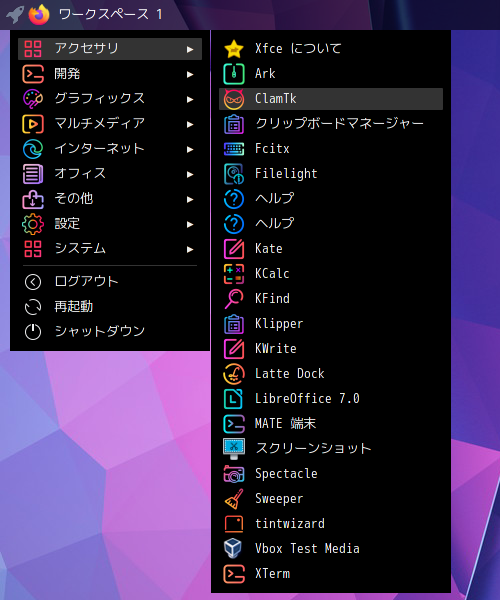The image size is (500, 600).
Task: Click the Xfce について star icon
Action: (234, 49)
